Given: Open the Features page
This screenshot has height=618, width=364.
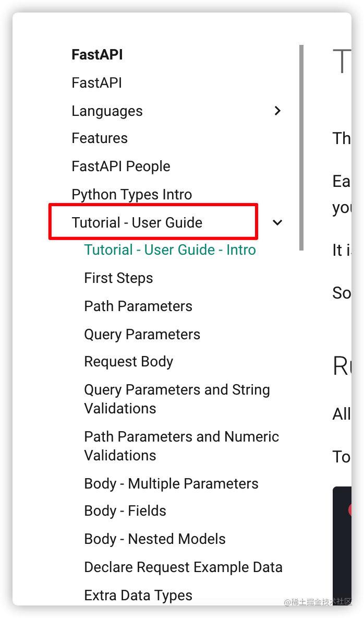Looking at the screenshot, I should pyautogui.click(x=99, y=138).
